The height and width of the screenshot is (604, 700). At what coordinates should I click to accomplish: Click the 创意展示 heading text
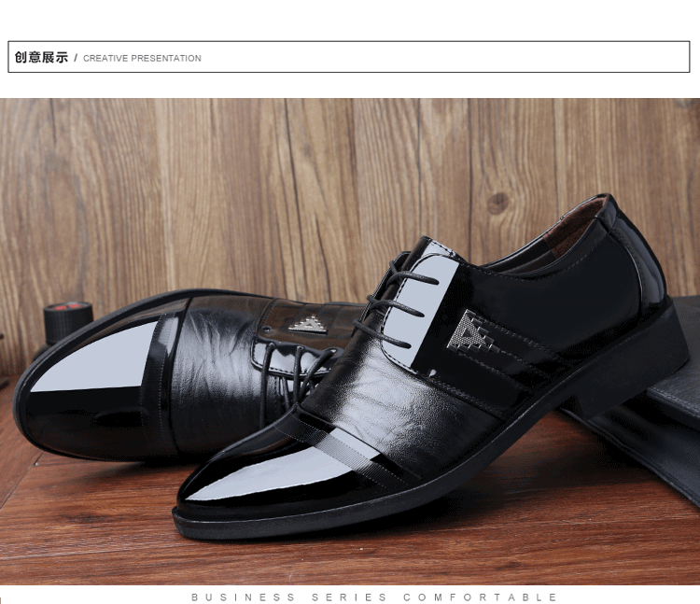click(x=41, y=58)
